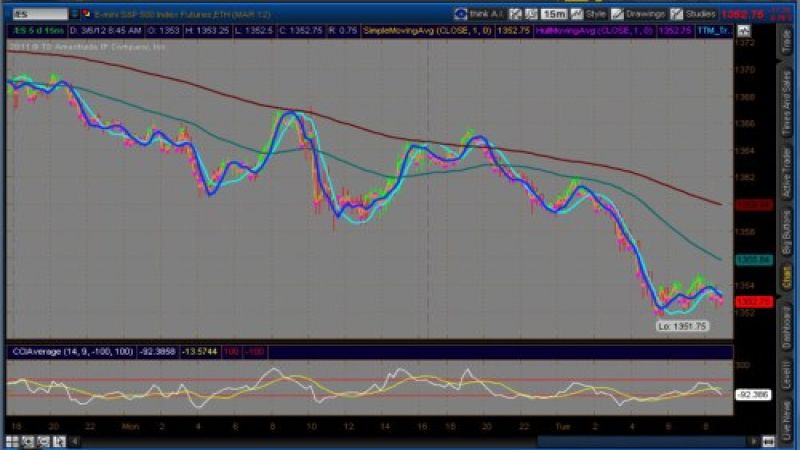This screenshot has height=450, width=800.
Task: Click the Studies icon
Action: (x=677, y=14)
